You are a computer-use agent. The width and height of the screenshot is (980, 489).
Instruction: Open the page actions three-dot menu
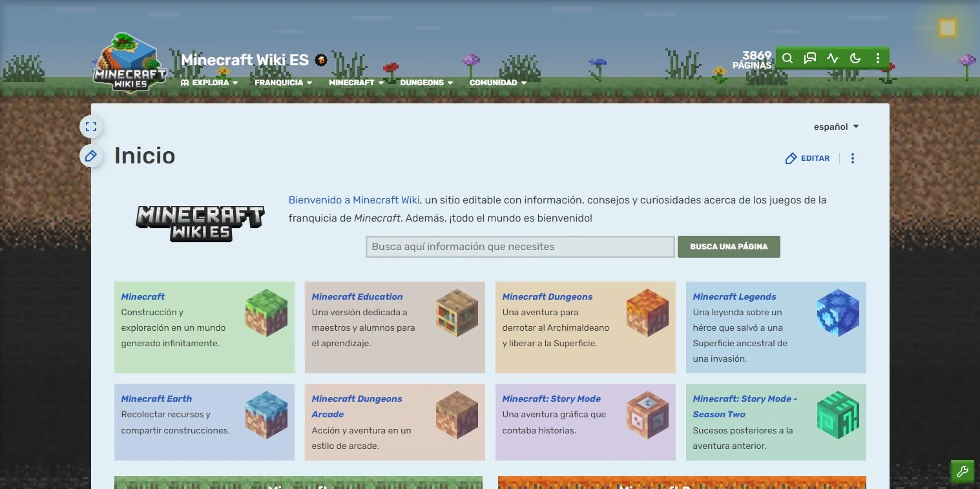click(853, 158)
